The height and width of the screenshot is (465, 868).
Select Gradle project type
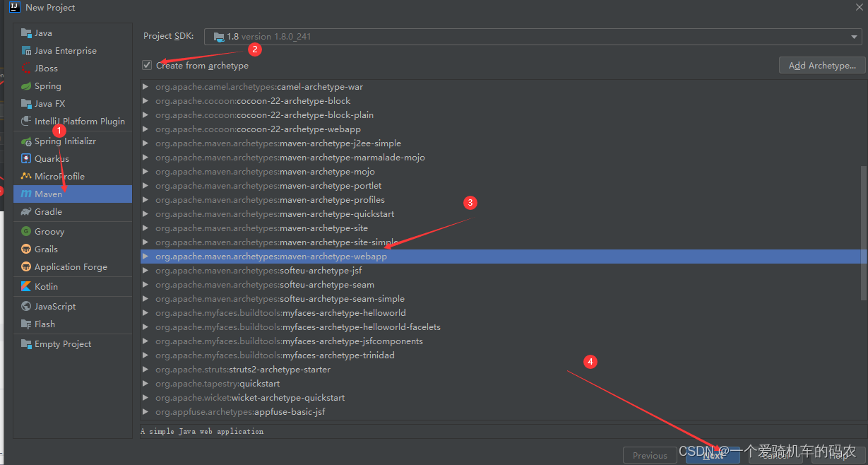tap(73, 212)
